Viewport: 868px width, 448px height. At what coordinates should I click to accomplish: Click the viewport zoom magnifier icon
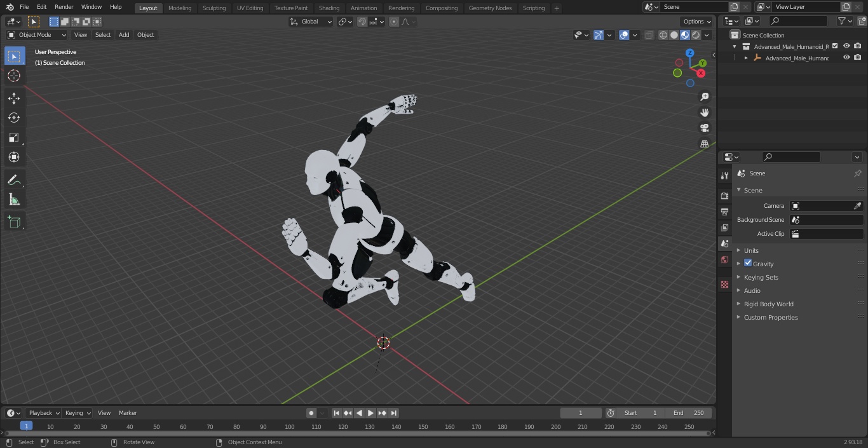tap(704, 97)
